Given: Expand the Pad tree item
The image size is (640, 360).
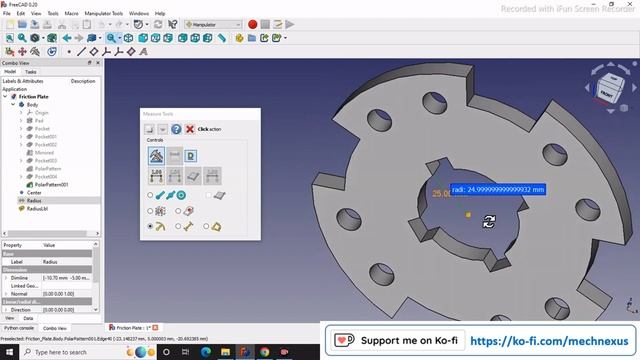Looking at the screenshot, I should (x=21, y=121).
